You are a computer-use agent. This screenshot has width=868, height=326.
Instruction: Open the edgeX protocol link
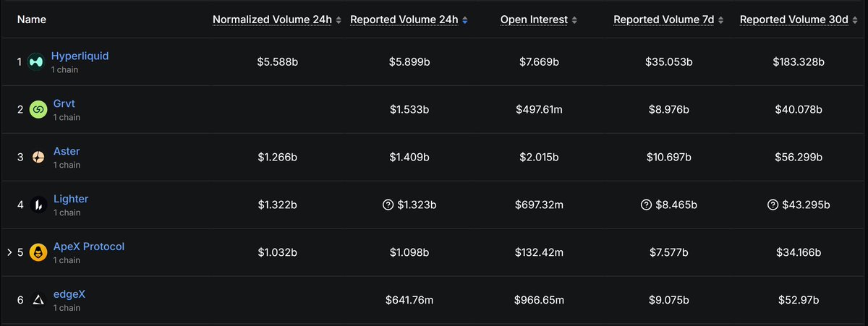(69, 294)
